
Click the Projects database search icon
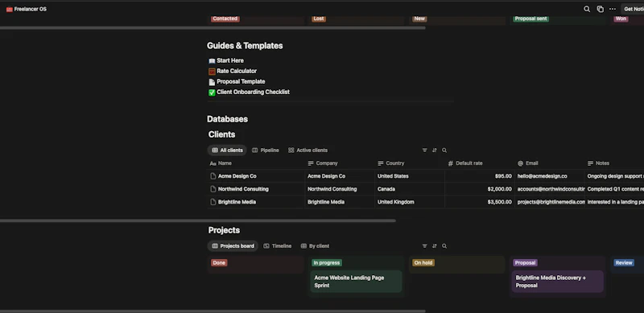444,246
